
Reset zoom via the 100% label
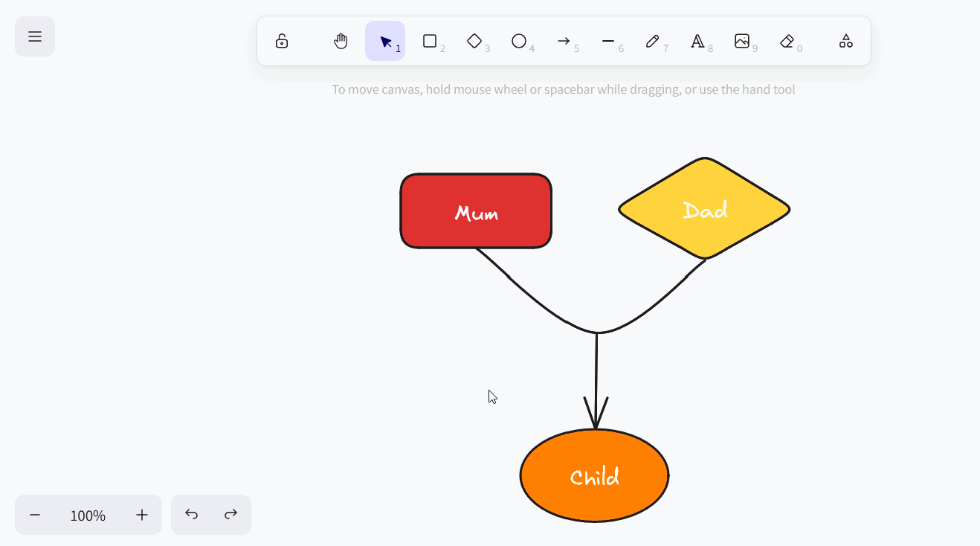point(88,515)
